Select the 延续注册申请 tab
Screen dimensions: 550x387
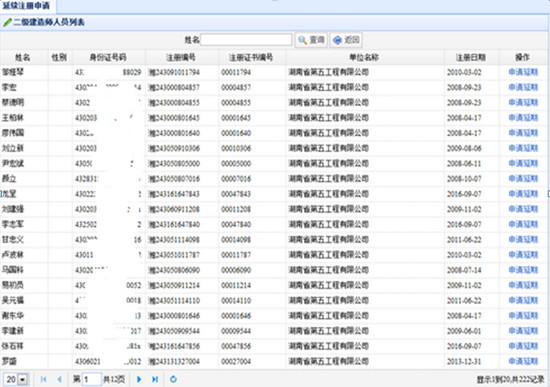(27, 6)
